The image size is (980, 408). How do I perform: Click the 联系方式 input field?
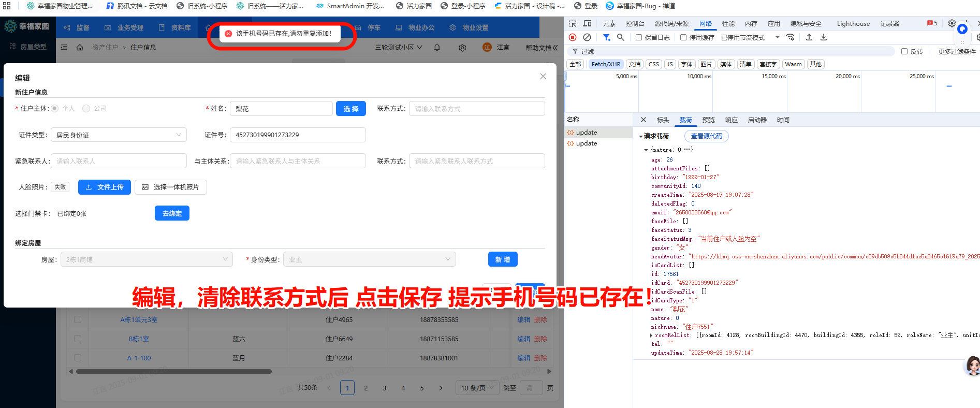(x=477, y=109)
